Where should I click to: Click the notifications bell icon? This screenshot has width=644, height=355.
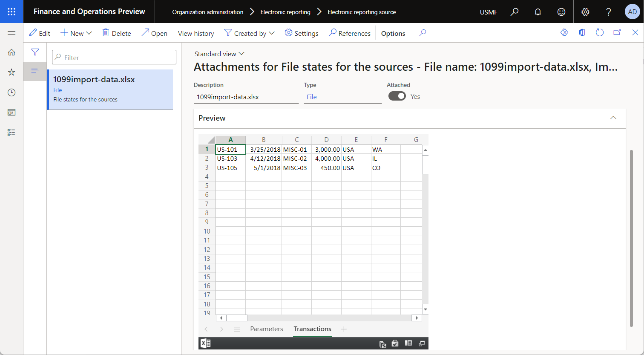pyautogui.click(x=538, y=12)
